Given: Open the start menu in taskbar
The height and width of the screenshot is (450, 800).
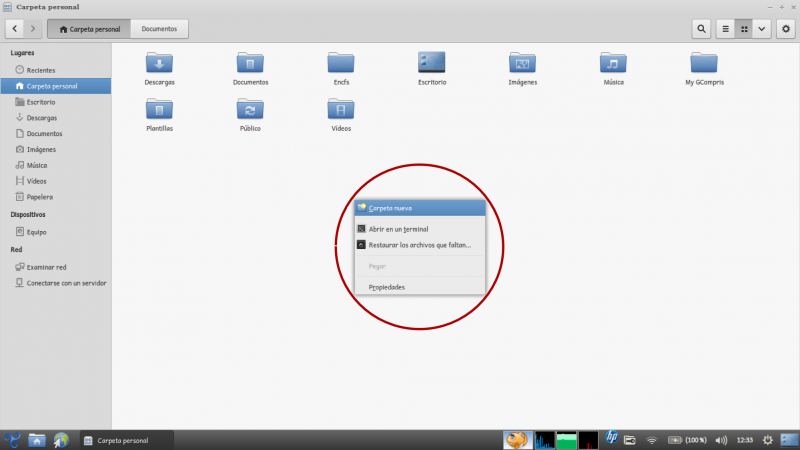Looking at the screenshot, I should tap(12, 440).
